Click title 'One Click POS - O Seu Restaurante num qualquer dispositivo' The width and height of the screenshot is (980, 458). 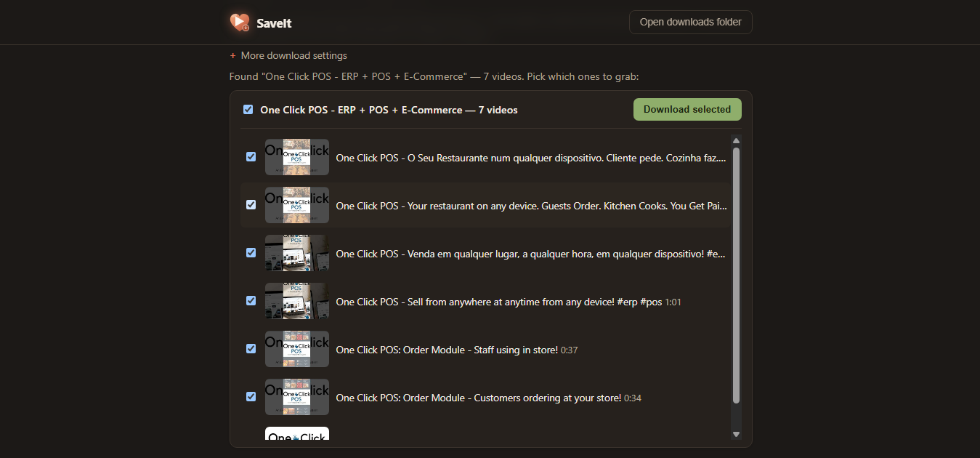pos(532,158)
